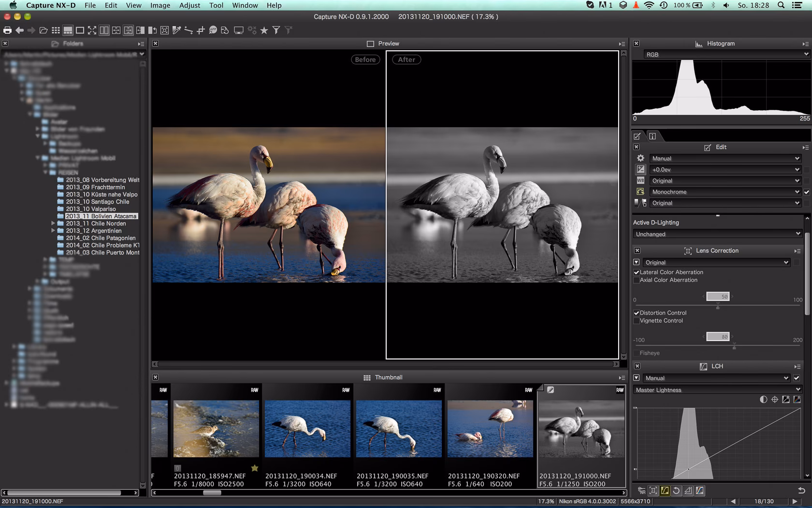The image size is (812, 508).
Task: Activate the straighten tool
Action: [x=188, y=30]
